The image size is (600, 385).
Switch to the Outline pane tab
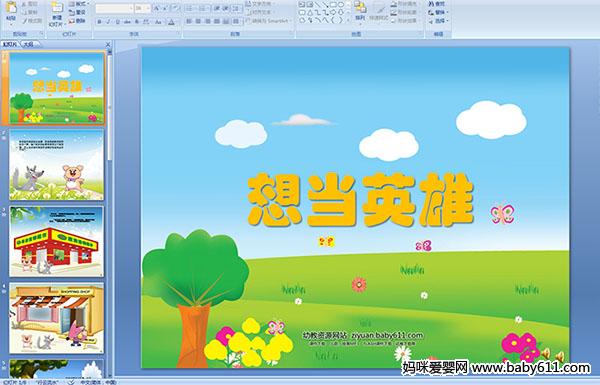tap(29, 44)
